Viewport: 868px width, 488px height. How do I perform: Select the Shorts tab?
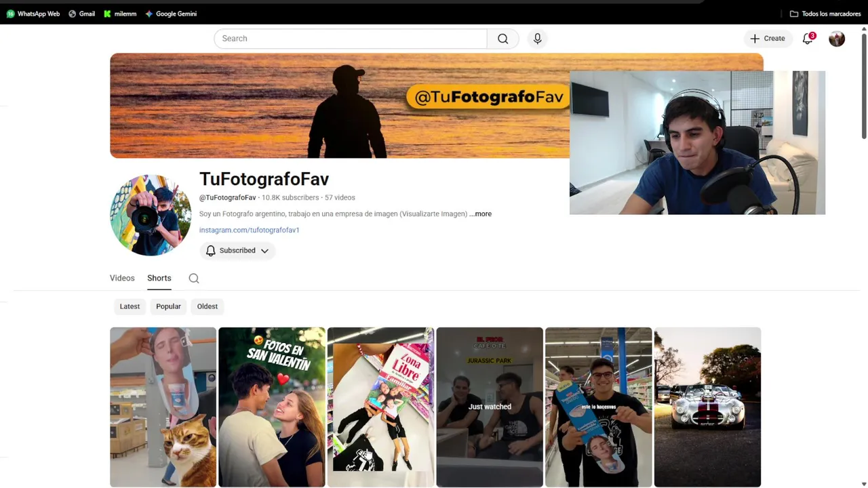159,278
